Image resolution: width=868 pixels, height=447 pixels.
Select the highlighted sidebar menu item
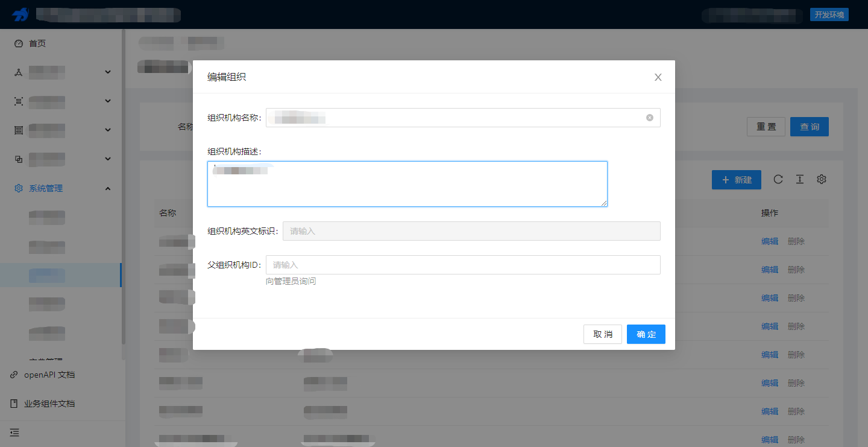(x=46, y=274)
